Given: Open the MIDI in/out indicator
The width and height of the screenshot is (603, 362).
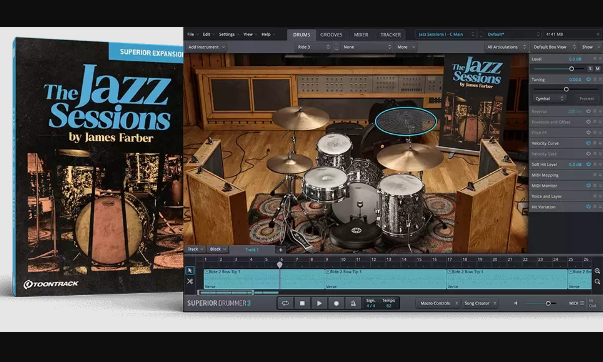Looking at the screenshot, I should [x=593, y=303].
